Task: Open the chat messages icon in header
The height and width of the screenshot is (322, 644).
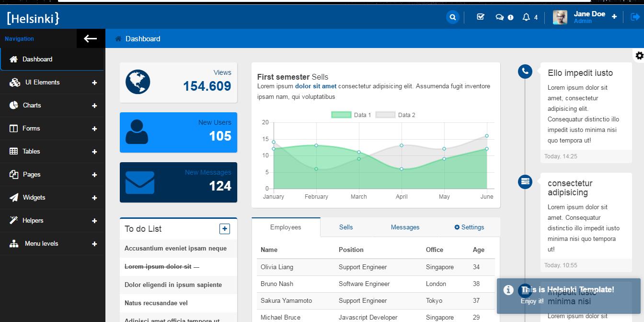Action: click(x=499, y=17)
